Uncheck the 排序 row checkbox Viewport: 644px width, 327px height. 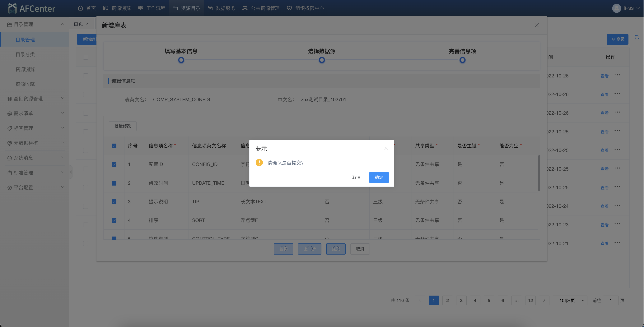click(114, 220)
